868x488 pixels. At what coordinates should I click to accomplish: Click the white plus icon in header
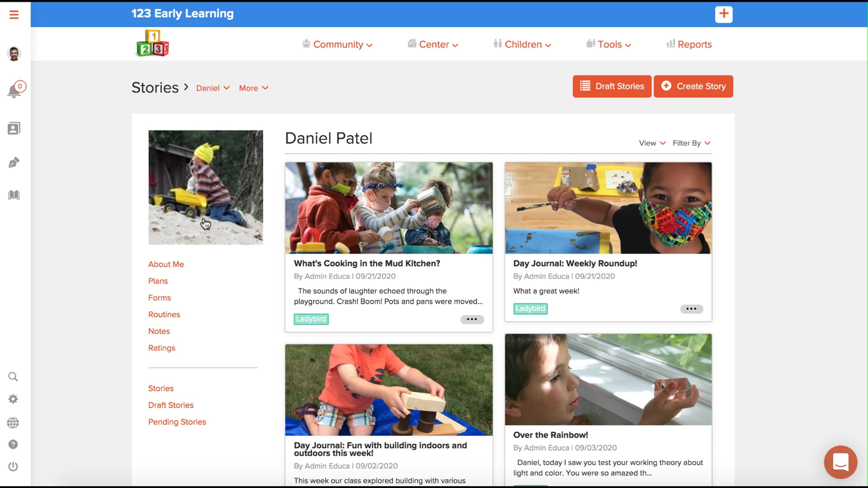pyautogui.click(x=723, y=14)
